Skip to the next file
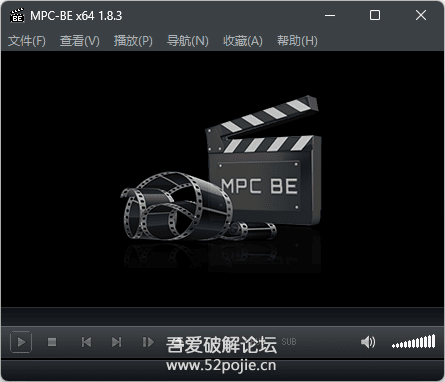This screenshot has width=445, height=382. click(116, 342)
